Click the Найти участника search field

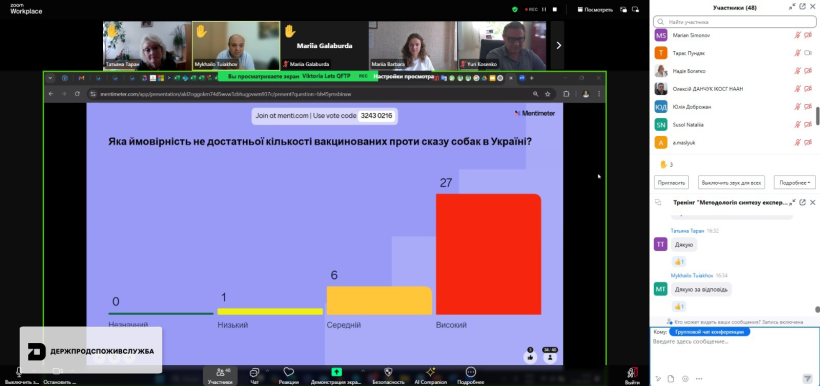[734, 22]
